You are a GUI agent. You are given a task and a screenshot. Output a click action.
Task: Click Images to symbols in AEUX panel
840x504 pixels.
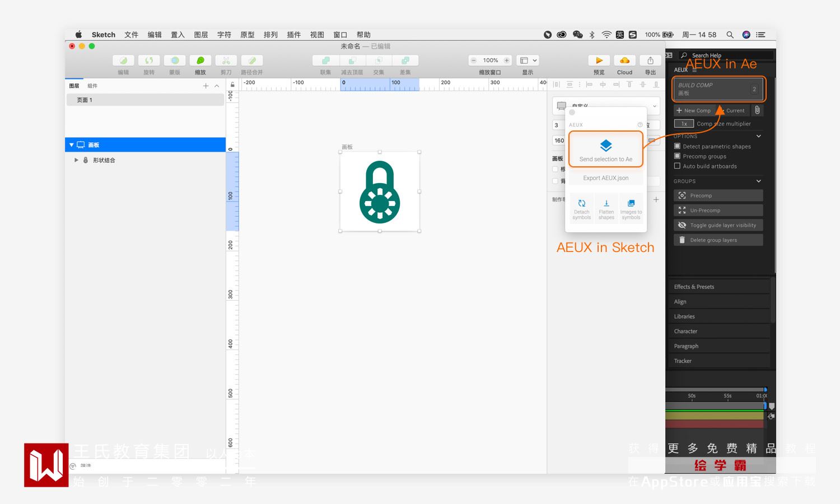tap(631, 209)
